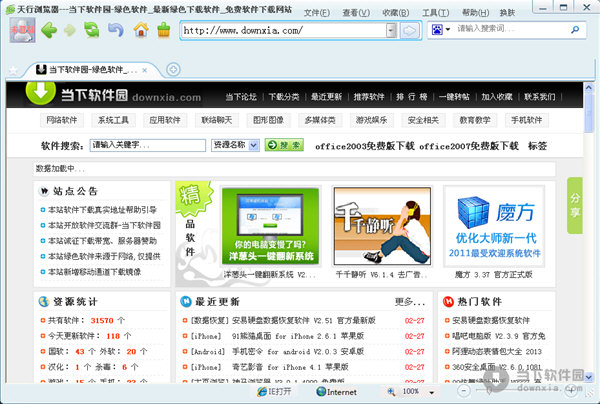The height and width of the screenshot is (404, 600).
Task: Click the magnifier search icon in search box
Action: 575,29
